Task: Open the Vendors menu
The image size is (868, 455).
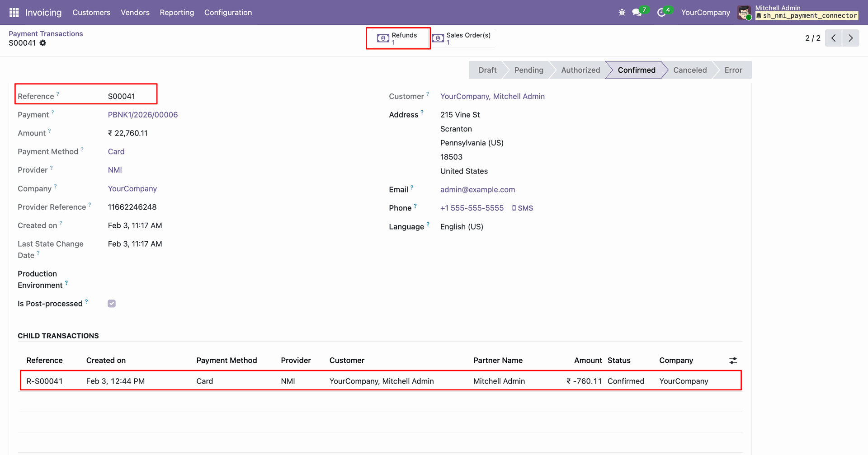Action: (135, 12)
